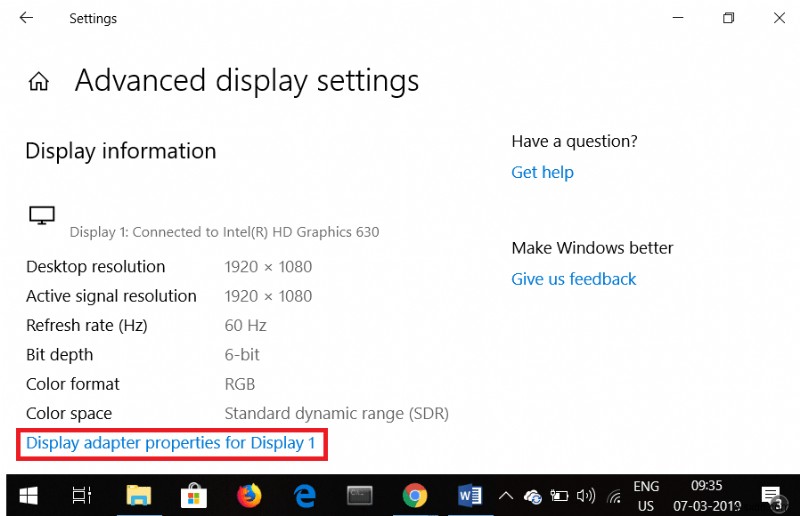Click the Active signal resolution label

point(111,297)
